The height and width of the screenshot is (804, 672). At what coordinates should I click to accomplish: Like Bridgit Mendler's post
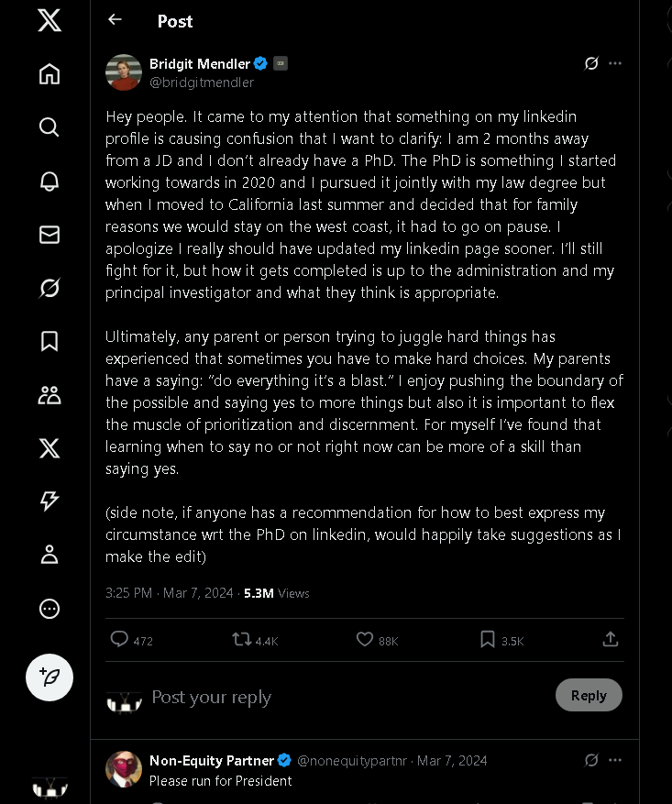364,640
